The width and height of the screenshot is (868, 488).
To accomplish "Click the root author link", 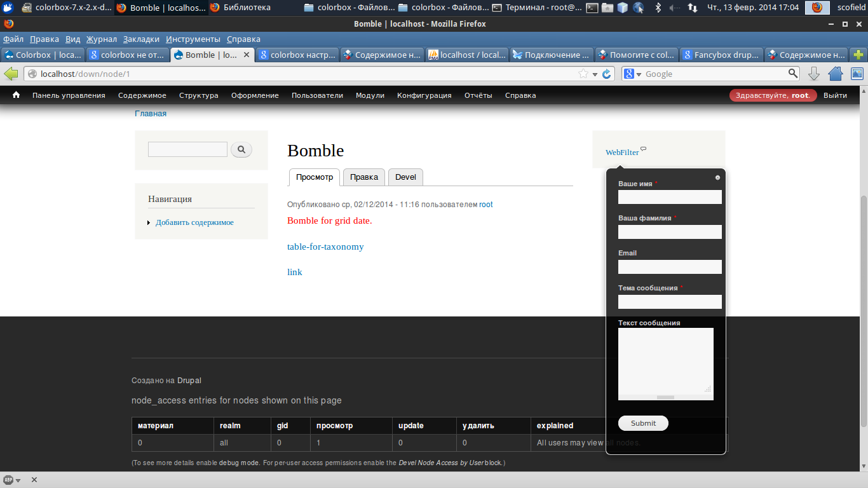I will (x=485, y=205).
